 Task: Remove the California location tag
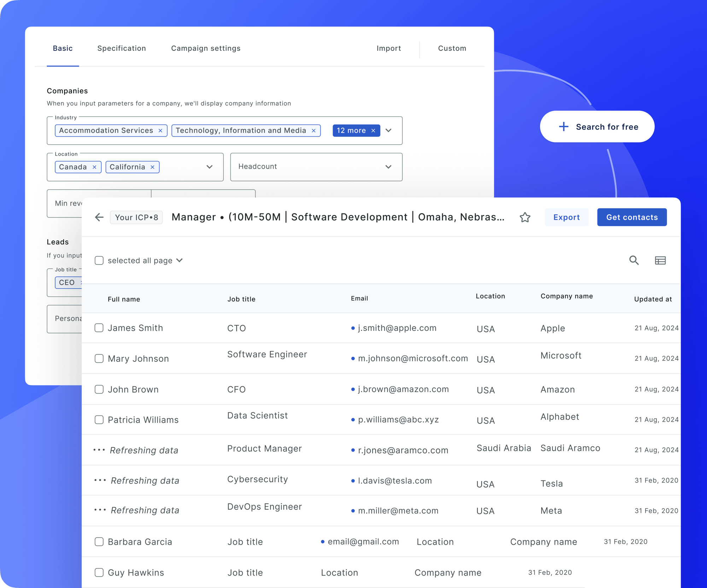152,167
